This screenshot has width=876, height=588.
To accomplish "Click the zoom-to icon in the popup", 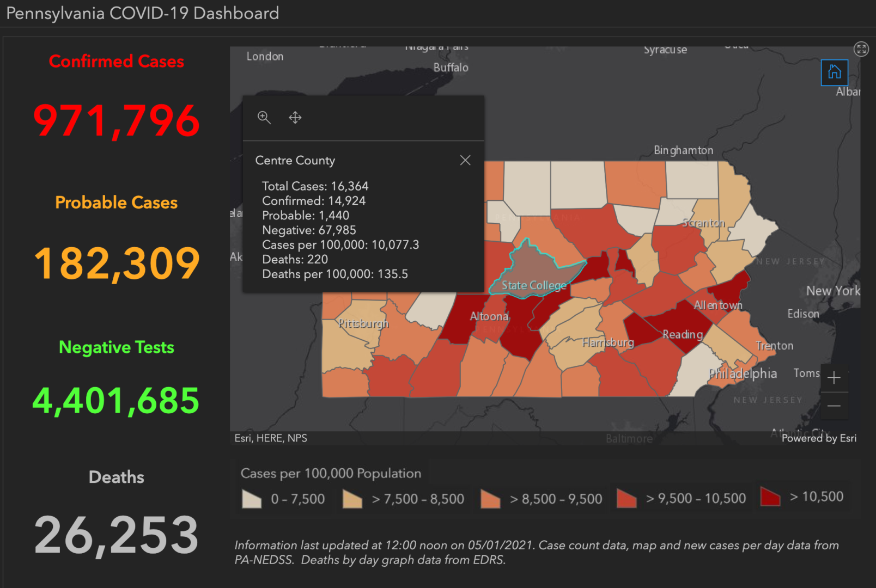I will coord(264,118).
